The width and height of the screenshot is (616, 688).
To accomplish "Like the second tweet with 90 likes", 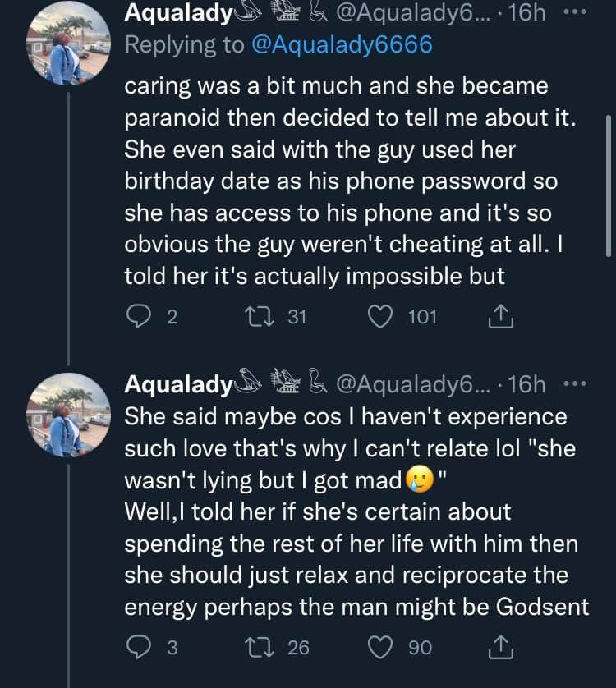I will click(x=381, y=648).
